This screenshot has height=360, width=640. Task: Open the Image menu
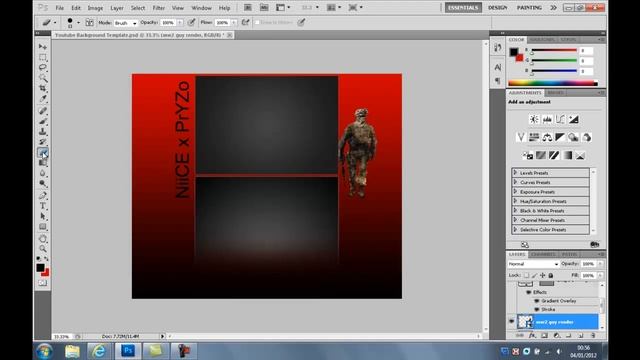pyautogui.click(x=95, y=8)
